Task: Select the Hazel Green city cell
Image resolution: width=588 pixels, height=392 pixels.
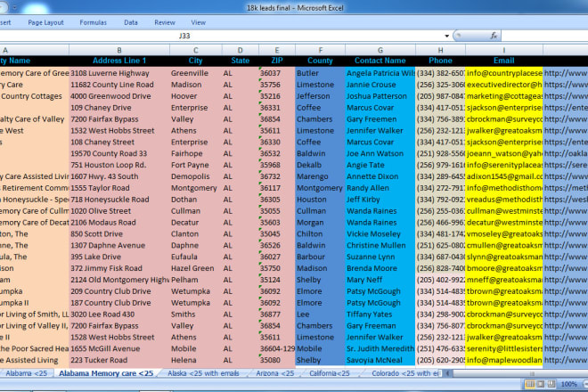Action: click(x=195, y=268)
